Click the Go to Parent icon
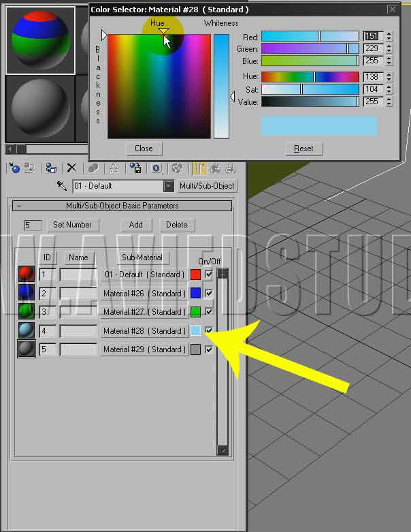This screenshot has width=411, height=532. click(x=215, y=168)
